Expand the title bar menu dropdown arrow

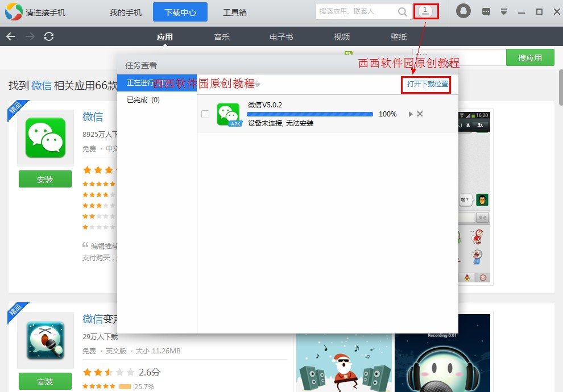pyautogui.click(x=504, y=12)
